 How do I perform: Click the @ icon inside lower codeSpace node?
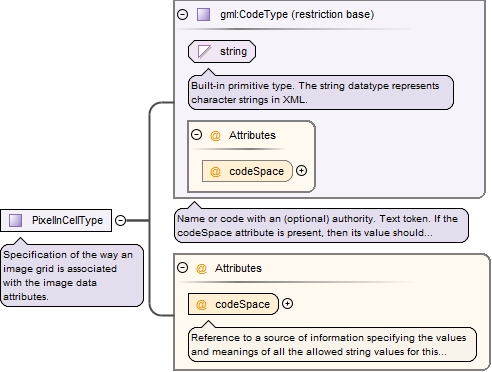coord(201,304)
